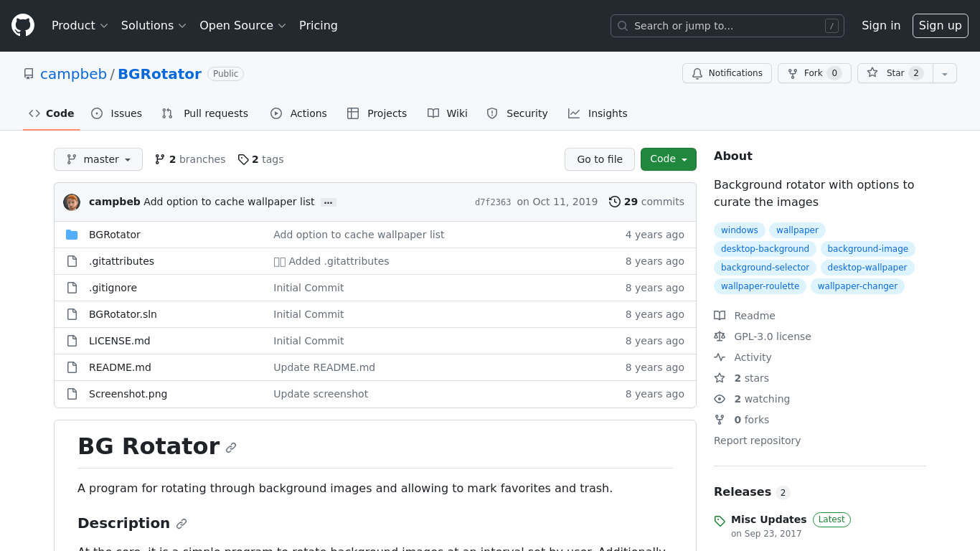Open the BGRotator repository name link
Screen dimensions: 980x551
click(159, 74)
